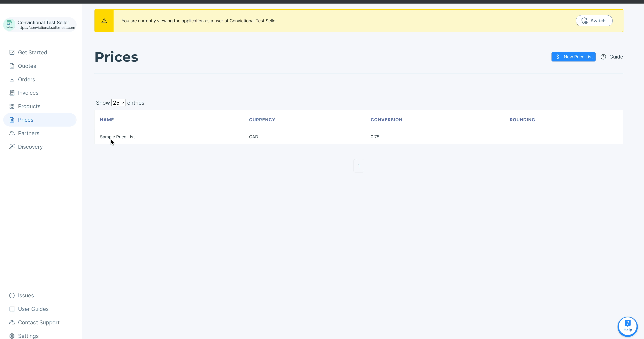Open the entries-per-page dropdown showing 25
The image size is (644, 339).
pos(119,103)
